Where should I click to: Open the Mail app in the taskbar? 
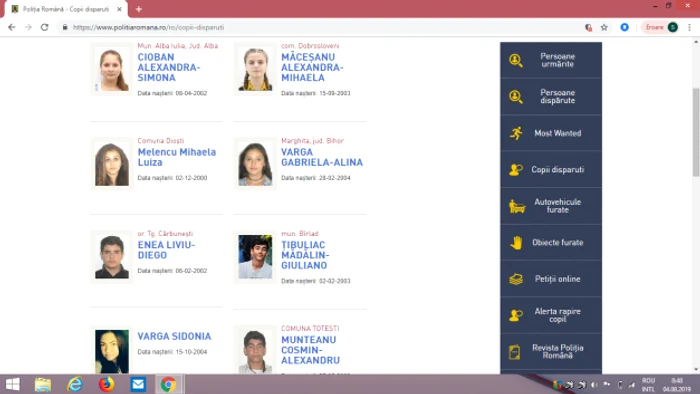(x=138, y=384)
